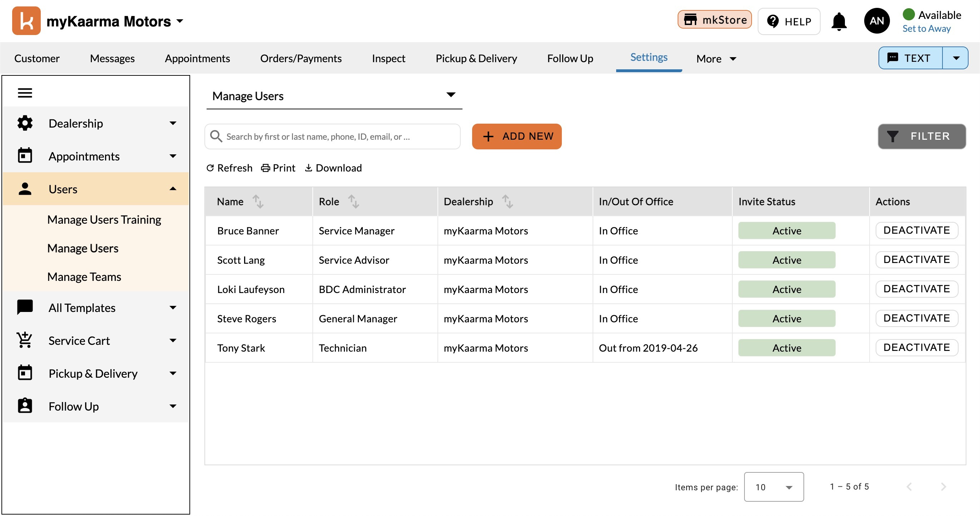Open the top Follow Up tab
Screen dimensions: 980x516
click(x=570, y=58)
